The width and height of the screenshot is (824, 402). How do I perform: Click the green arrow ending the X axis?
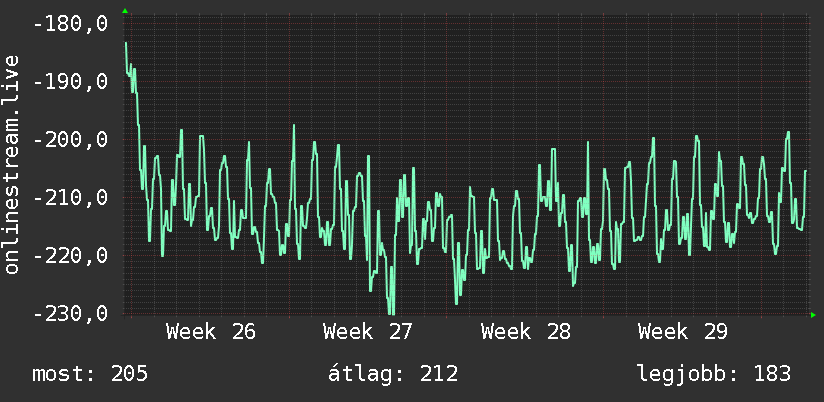click(x=813, y=315)
